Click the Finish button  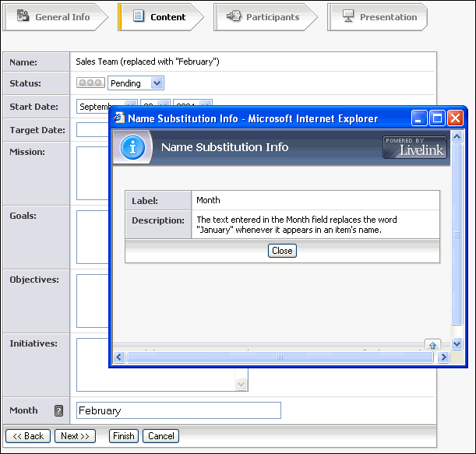pyautogui.click(x=123, y=436)
